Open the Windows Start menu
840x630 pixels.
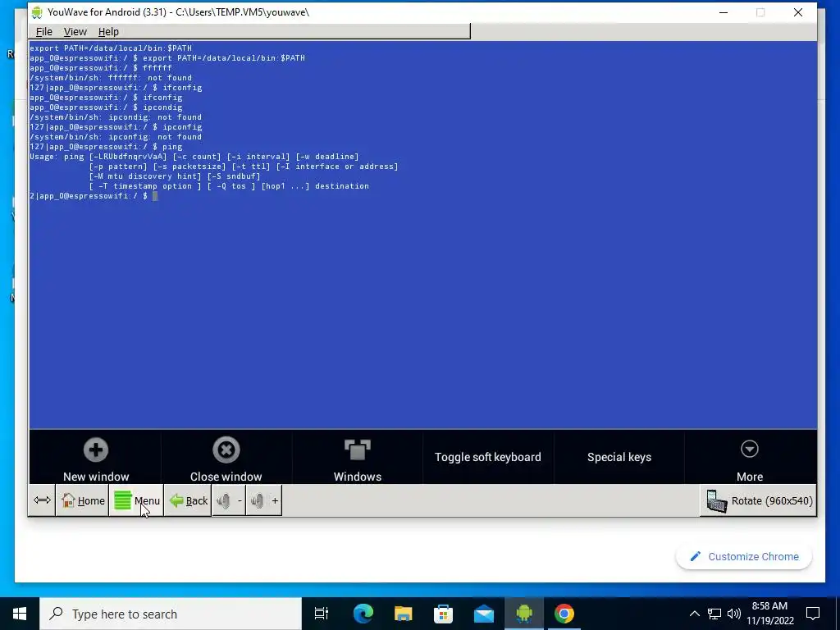pyautogui.click(x=20, y=614)
